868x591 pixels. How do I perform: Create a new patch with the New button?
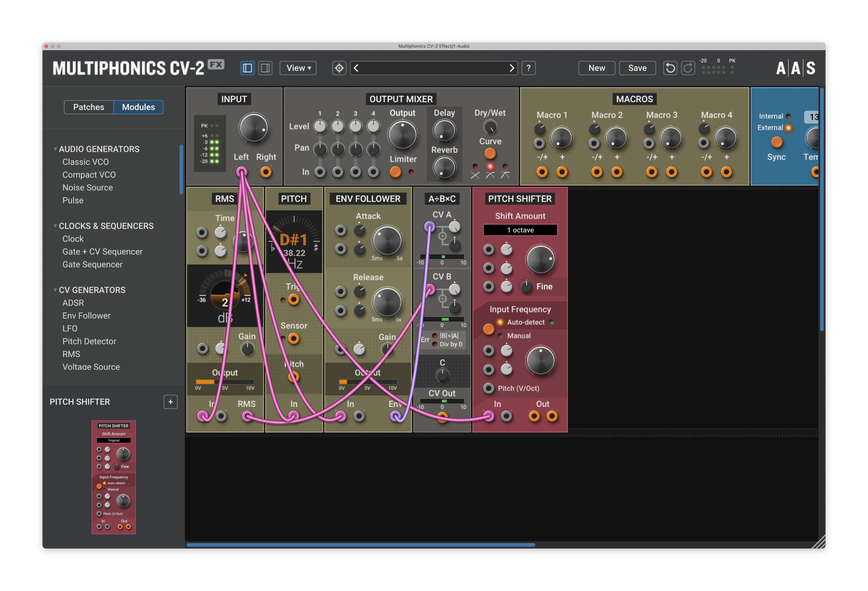point(596,68)
